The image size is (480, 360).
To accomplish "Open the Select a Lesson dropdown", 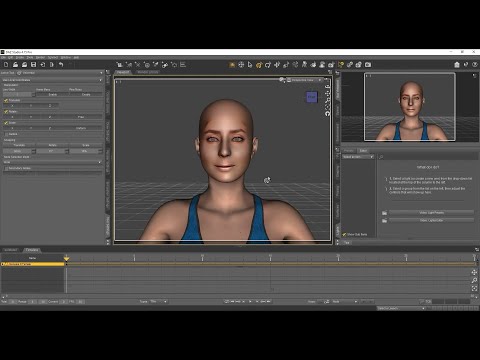I will [401, 308].
